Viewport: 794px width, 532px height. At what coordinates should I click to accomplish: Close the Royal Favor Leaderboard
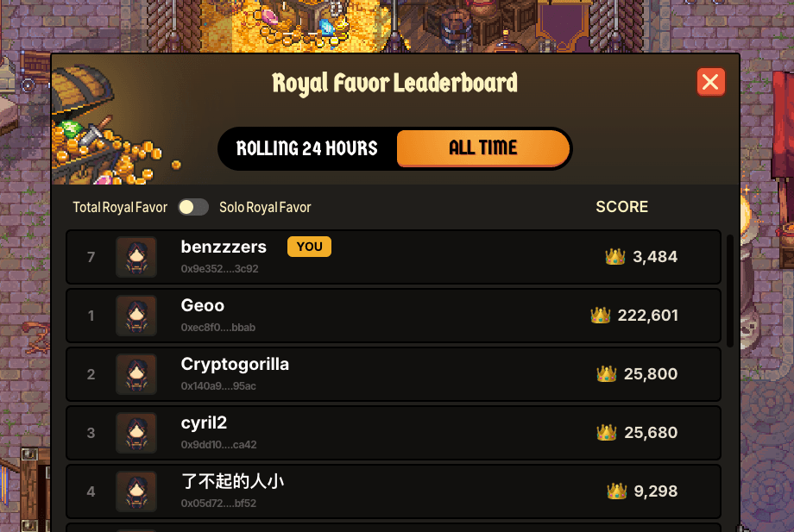pos(711,82)
